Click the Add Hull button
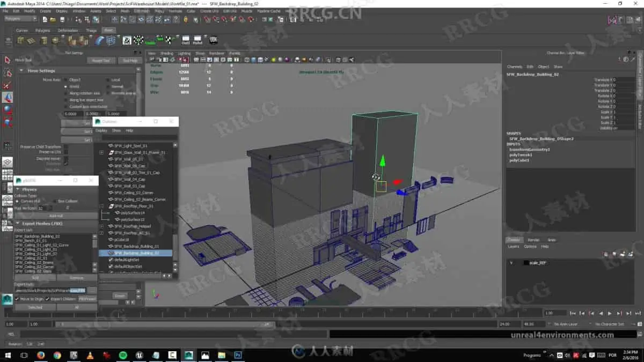 [56, 216]
